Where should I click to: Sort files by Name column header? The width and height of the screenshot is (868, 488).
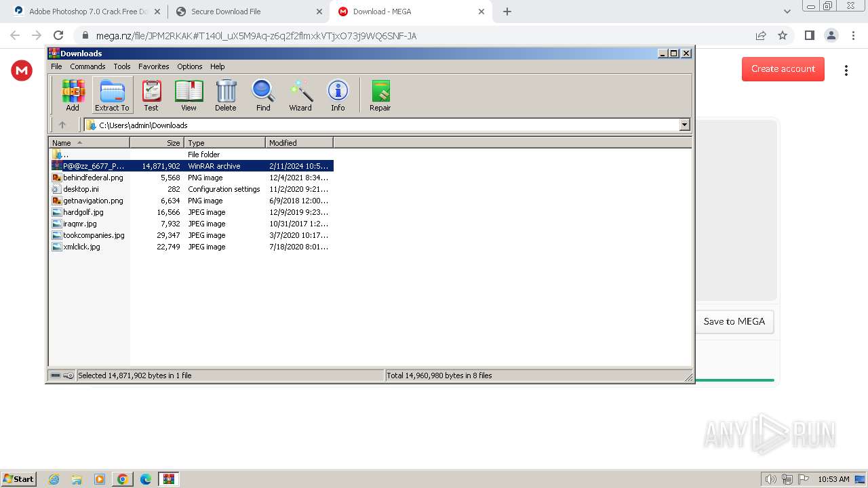pyautogui.click(x=89, y=142)
